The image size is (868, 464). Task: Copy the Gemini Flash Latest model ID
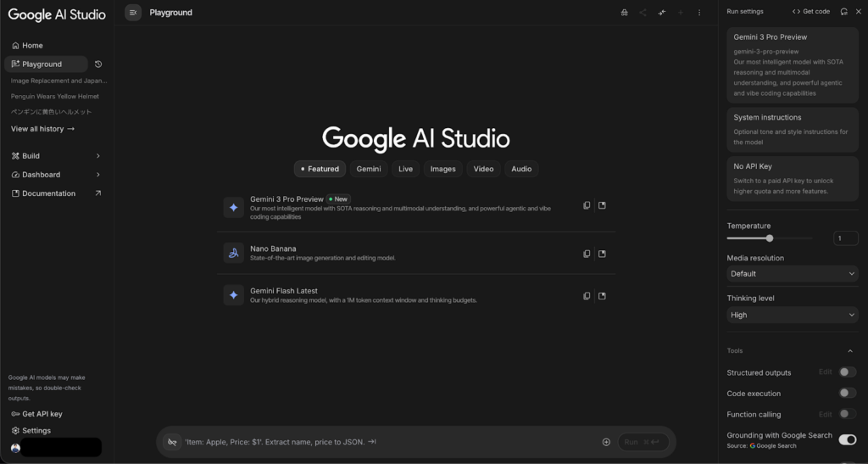pos(587,296)
